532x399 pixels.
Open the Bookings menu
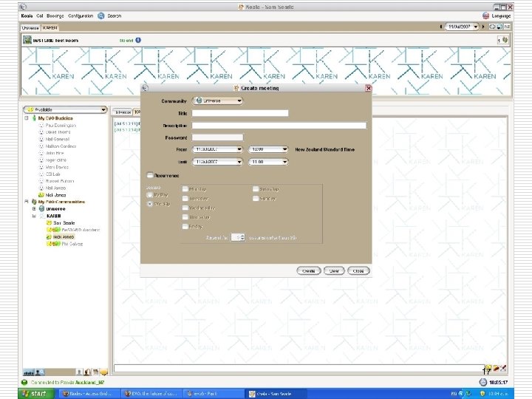(55, 16)
